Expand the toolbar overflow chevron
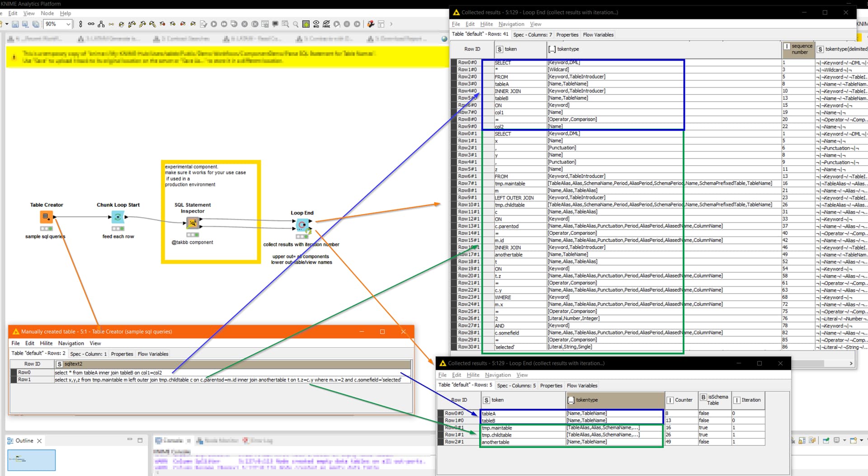868x476 pixels. (391, 24)
